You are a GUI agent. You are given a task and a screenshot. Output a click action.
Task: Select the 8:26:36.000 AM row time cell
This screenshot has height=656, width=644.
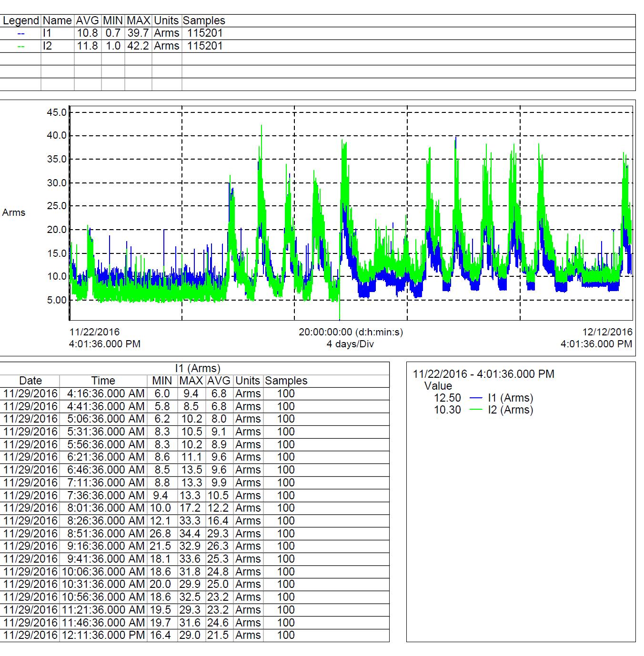pyautogui.click(x=103, y=521)
